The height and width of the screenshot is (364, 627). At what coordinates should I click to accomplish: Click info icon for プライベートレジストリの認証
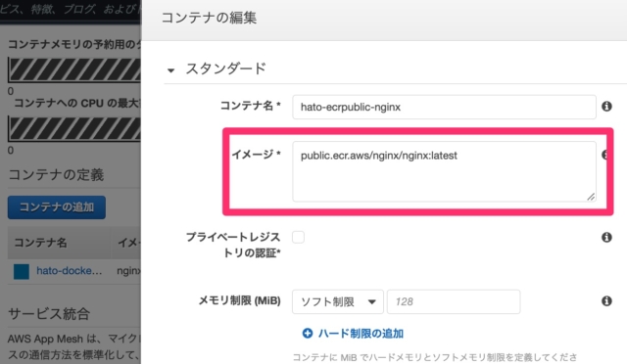point(606,238)
